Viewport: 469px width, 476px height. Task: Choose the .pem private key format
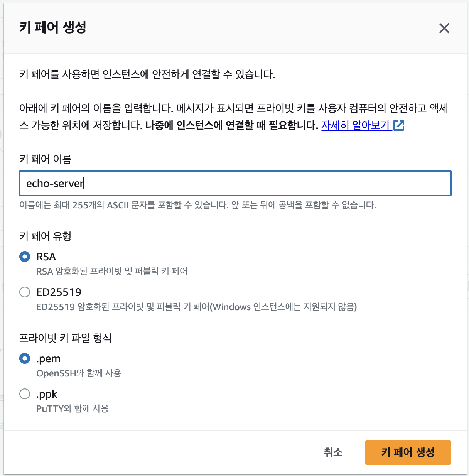[x=24, y=358]
